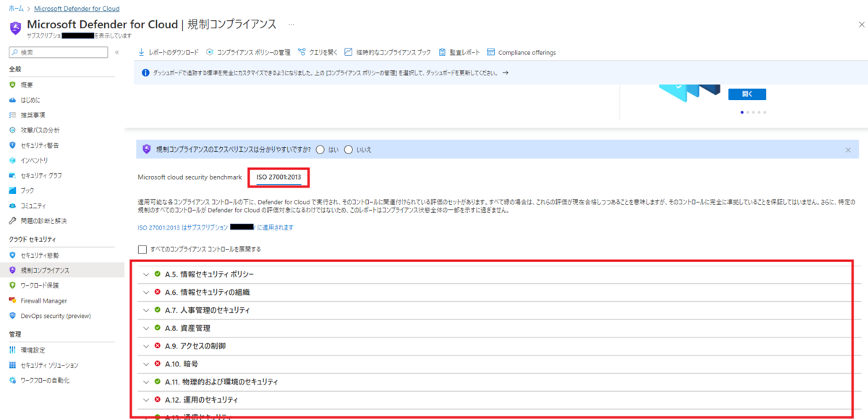Select 規制コンプライアンス sidebar icon

(12, 270)
